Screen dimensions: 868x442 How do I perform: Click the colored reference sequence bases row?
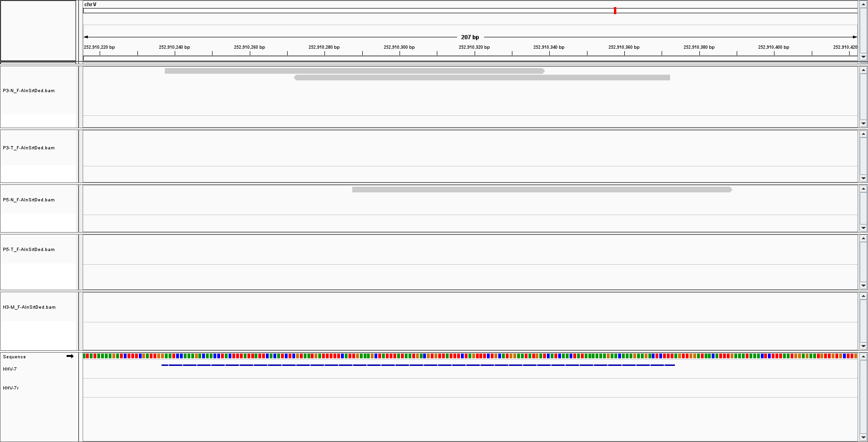pos(470,356)
